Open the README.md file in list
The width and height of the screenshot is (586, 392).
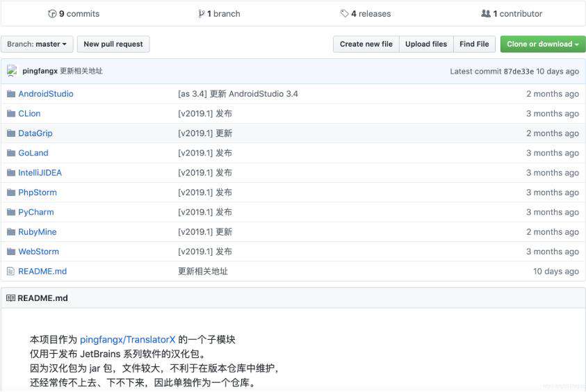point(42,272)
